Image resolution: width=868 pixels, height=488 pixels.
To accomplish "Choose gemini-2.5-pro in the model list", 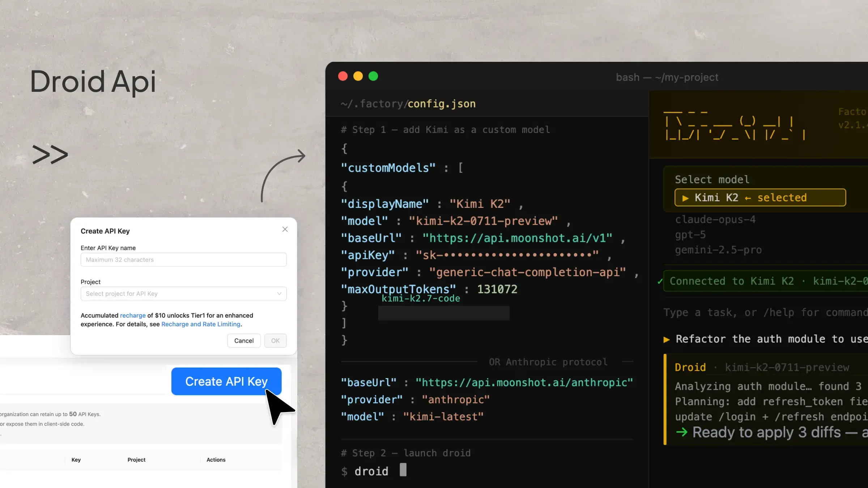I will 718,250.
